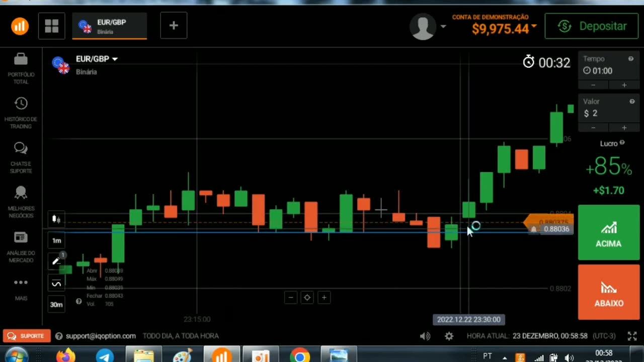The height and width of the screenshot is (362, 644).
Task: Toggle the sound speaker icon in footer
Action: coord(425,336)
